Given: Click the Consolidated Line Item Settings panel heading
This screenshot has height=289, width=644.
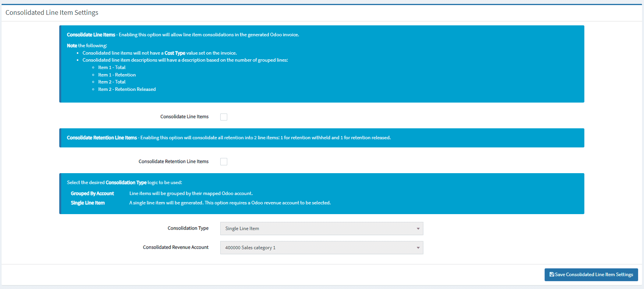Looking at the screenshot, I should click(52, 12).
